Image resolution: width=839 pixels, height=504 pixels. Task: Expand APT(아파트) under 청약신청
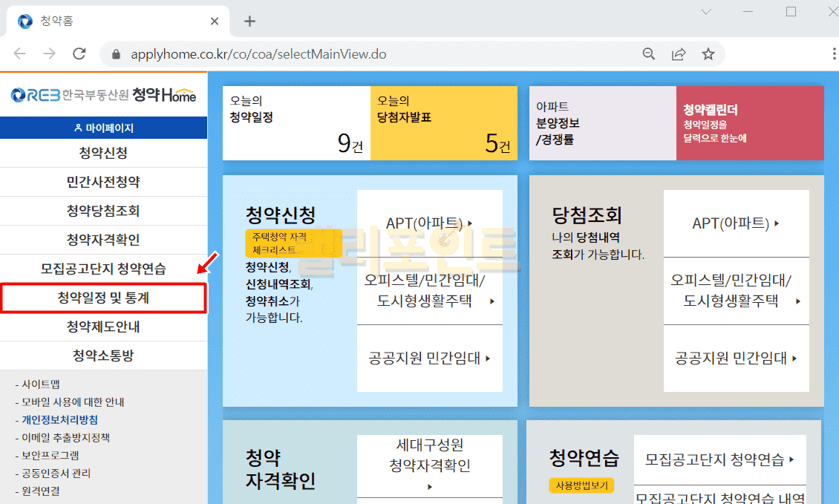pos(429,223)
